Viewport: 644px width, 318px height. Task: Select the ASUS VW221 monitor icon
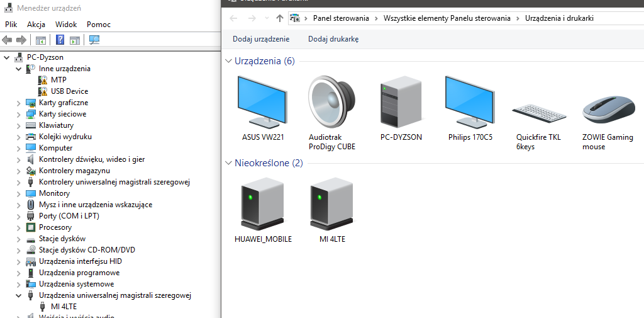point(263,103)
